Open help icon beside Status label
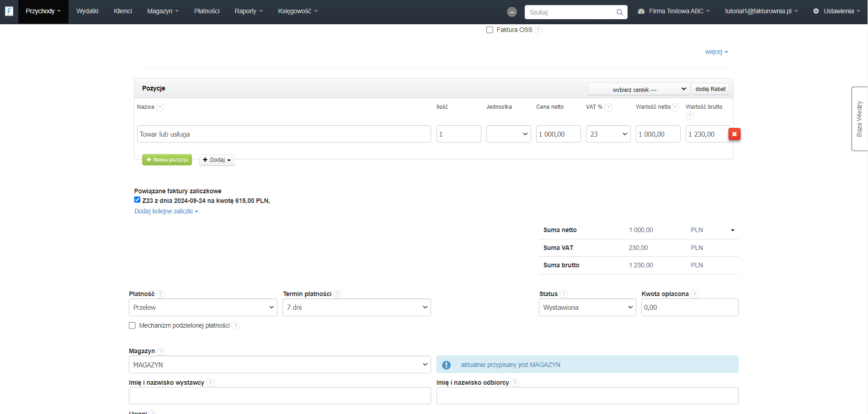The image size is (868, 414). (x=564, y=294)
